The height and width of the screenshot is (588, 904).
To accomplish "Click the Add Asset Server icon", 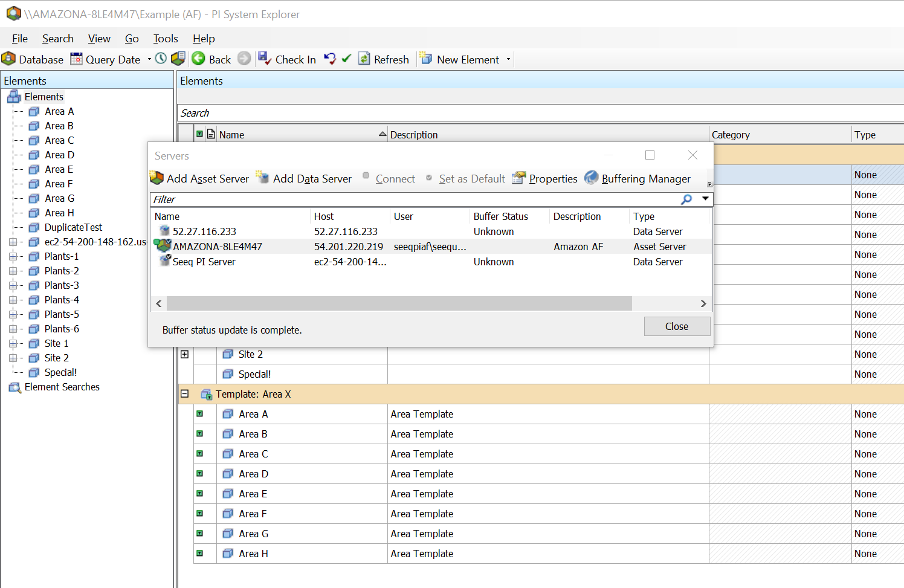I will pos(156,178).
